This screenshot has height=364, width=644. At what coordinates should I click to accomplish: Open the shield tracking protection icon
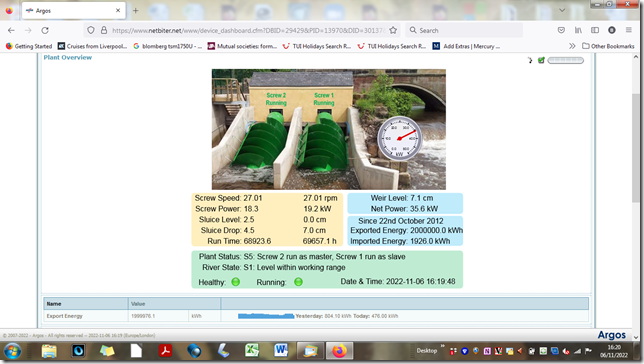91,30
